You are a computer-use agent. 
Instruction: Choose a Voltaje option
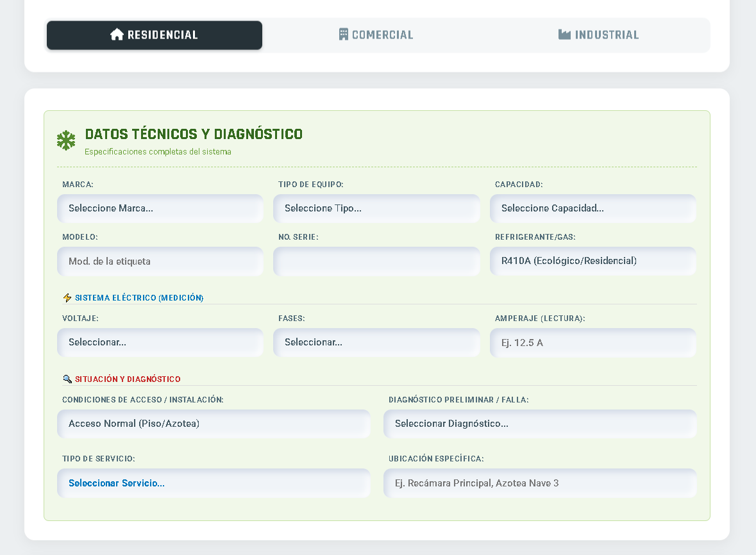point(160,342)
